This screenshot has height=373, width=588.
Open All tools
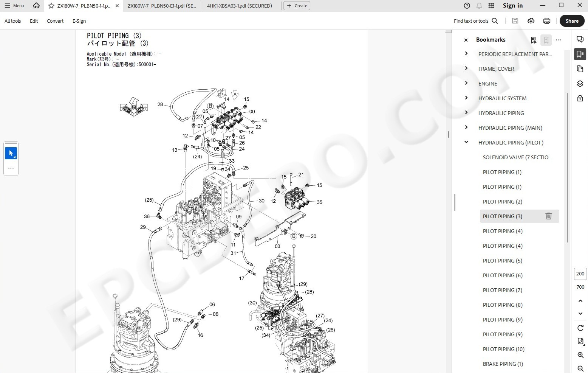point(13,21)
